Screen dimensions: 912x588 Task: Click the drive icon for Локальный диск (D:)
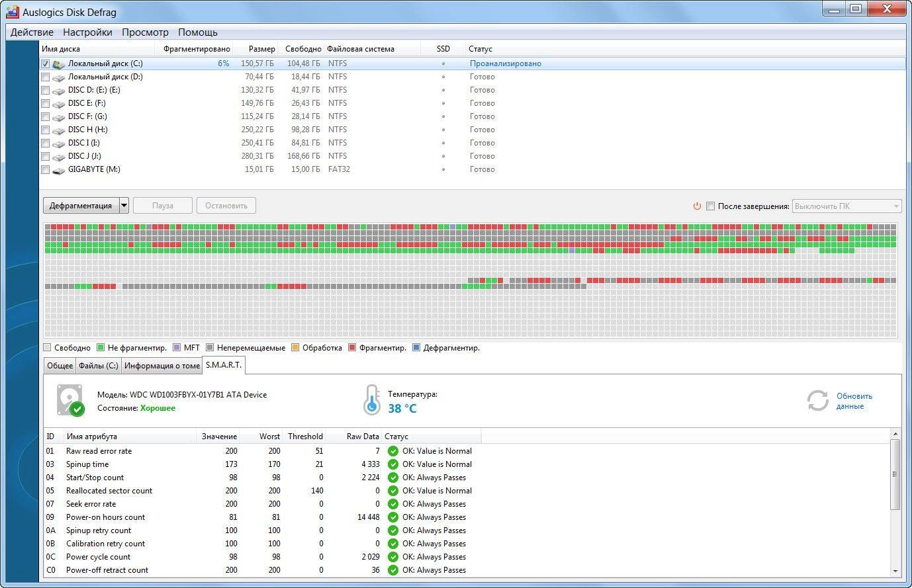pos(59,77)
